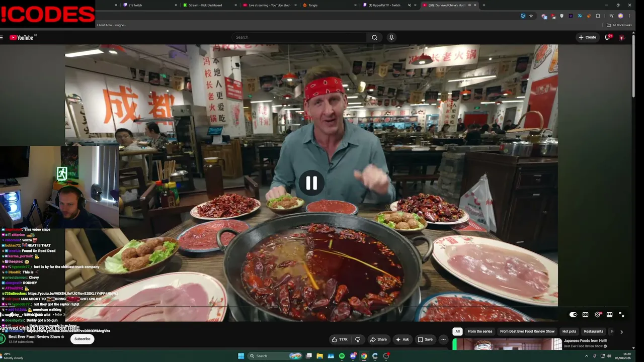
Task: Open the YouTube home logo
Action: [21, 37]
